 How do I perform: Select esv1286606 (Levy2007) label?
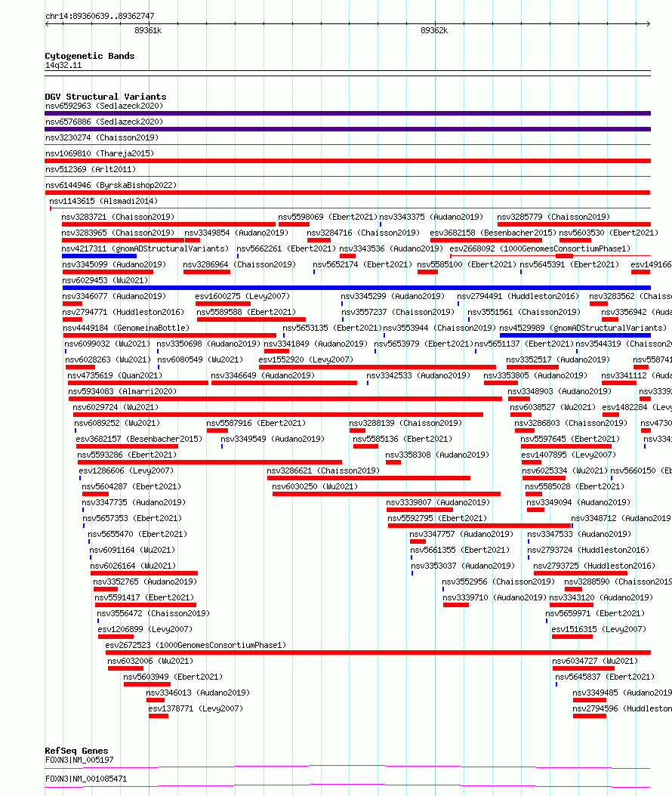point(126,471)
